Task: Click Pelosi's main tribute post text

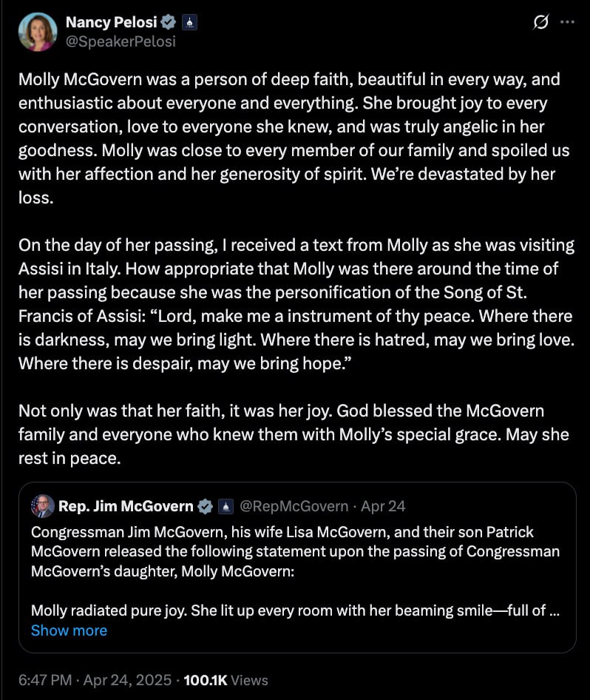Action: pyautogui.click(x=294, y=138)
